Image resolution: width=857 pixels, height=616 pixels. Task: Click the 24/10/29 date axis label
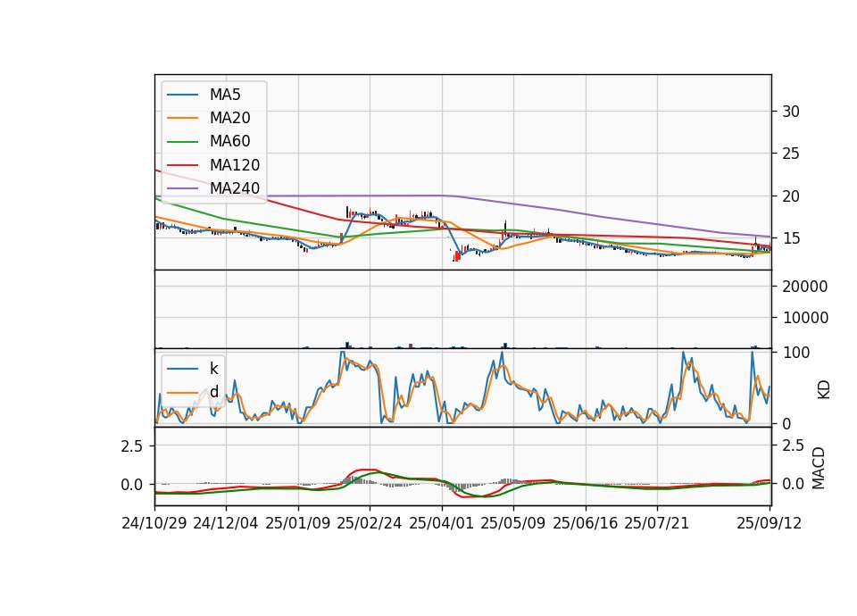coord(154,523)
